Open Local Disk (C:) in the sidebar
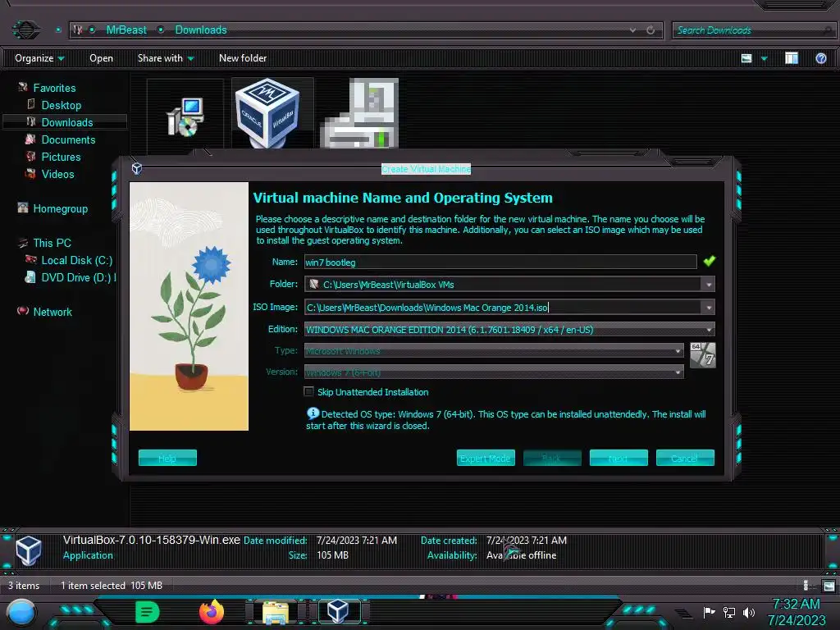840x630 pixels. point(76,260)
